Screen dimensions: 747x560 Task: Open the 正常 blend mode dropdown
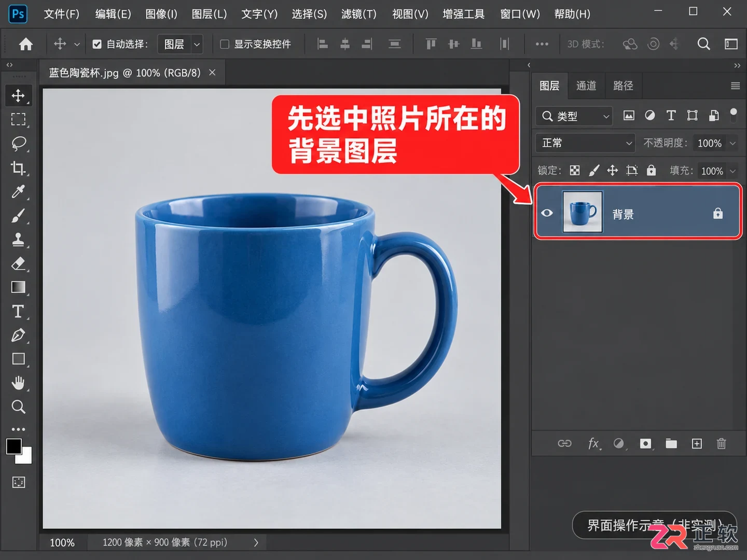pos(586,143)
